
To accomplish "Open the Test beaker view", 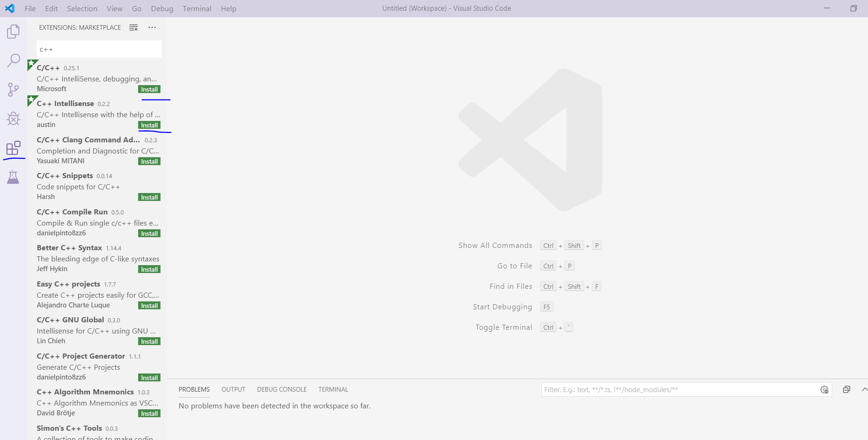I will pyautogui.click(x=13, y=177).
